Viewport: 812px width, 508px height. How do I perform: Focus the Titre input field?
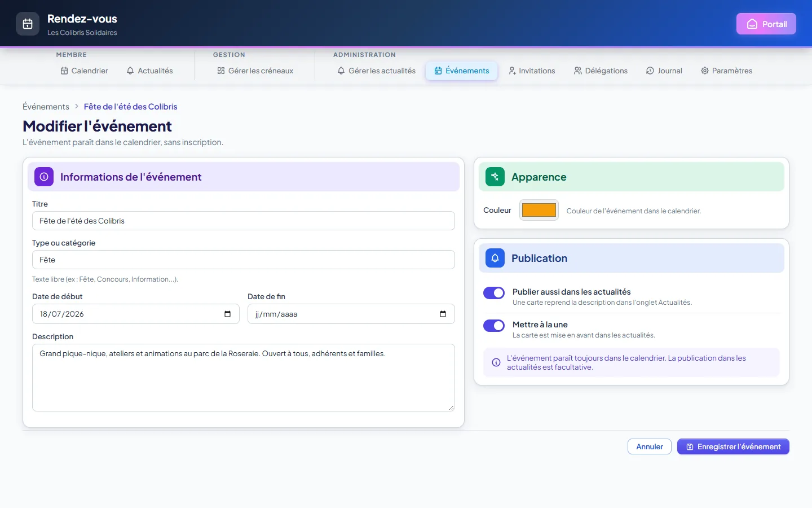tap(244, 221)
